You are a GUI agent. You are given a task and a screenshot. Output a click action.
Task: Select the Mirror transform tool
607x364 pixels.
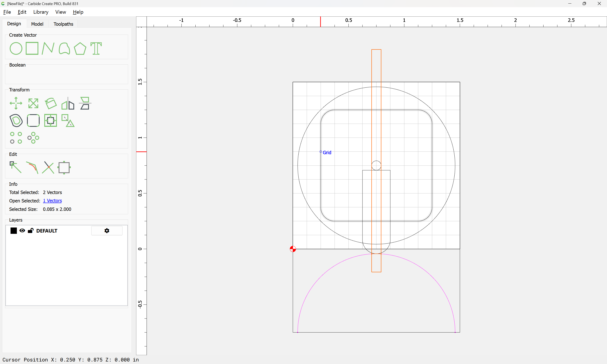tap(68, 103)
